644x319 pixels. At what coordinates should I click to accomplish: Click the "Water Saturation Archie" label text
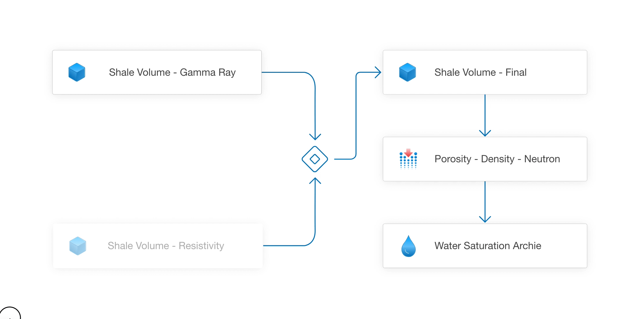[488, 246]
